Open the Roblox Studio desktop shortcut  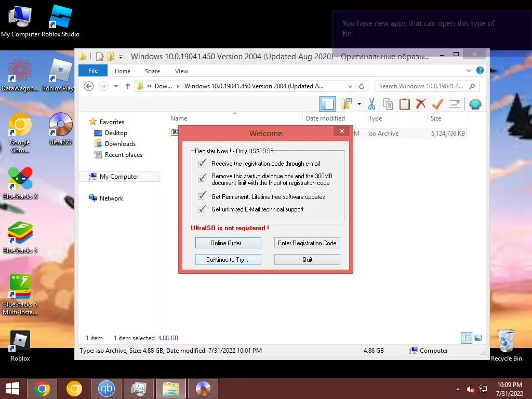coord(60,21)
